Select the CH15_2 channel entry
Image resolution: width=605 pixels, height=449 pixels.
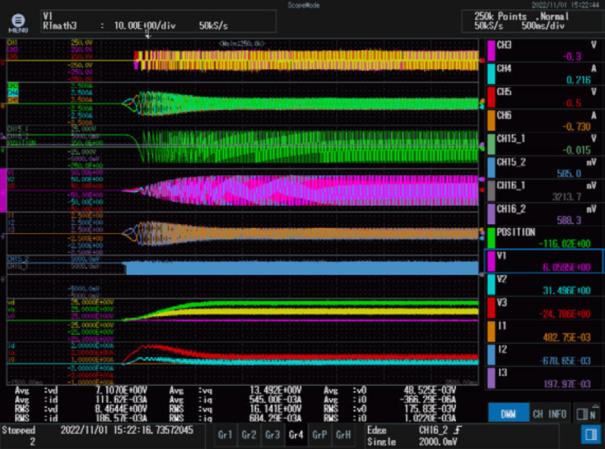(544, 167)
